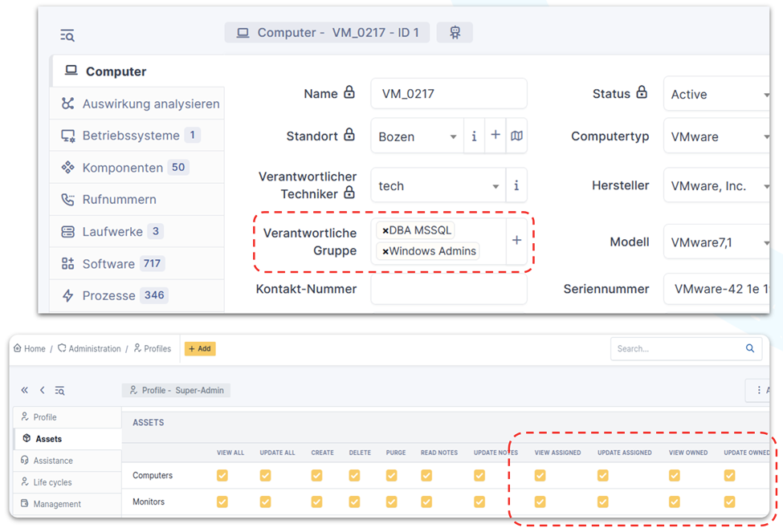Click the Kontakt-Nummer input field
783x532 pixels.
coord(448,290)
